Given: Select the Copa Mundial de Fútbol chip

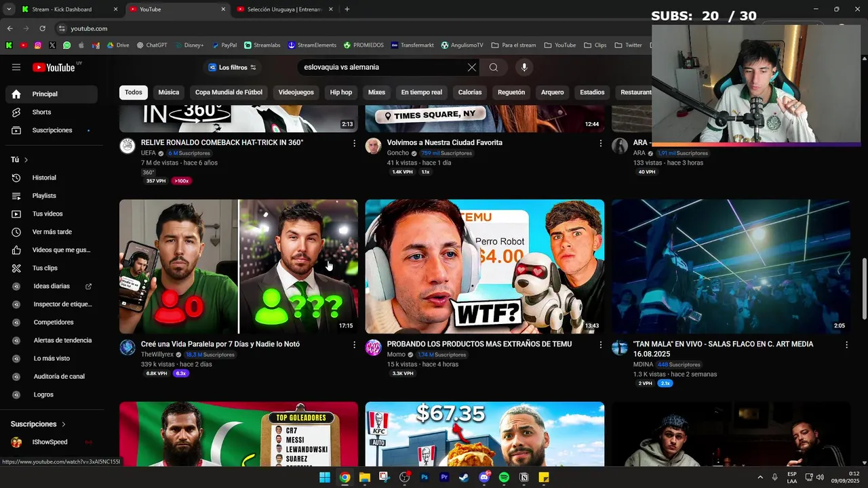Looking at the screenshot, I should click(229, 92).
